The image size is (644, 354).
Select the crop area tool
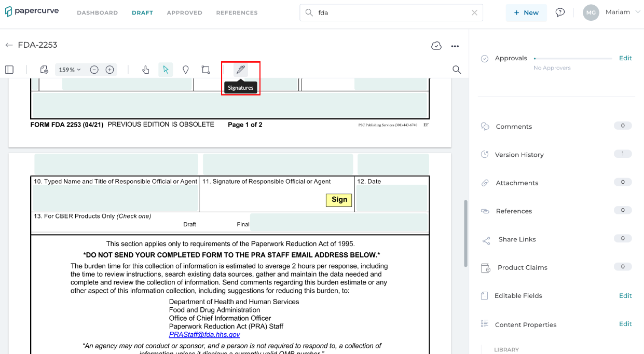click(205, 70)
